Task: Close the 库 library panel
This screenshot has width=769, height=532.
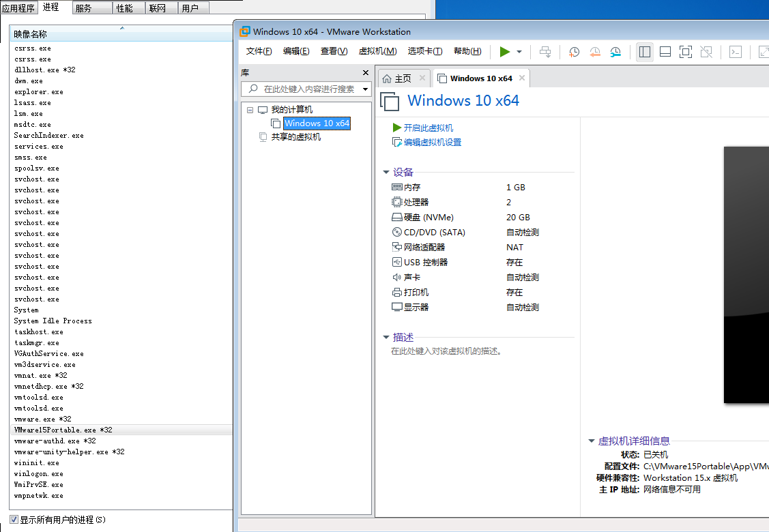Action: [x=365, y=72]
